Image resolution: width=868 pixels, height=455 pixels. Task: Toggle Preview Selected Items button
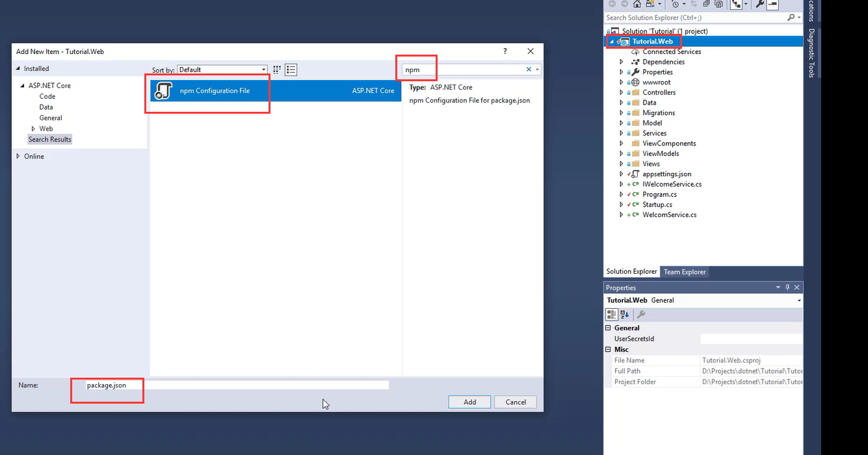tap(772, 4)
